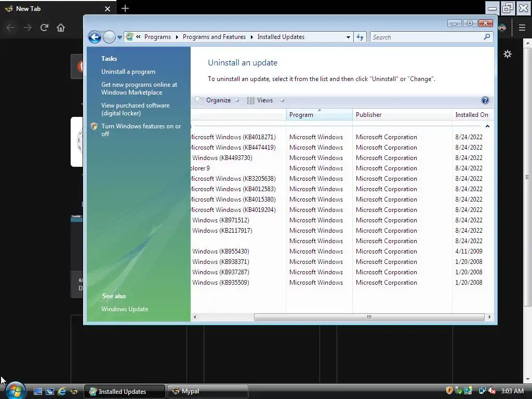Open a new tab in Mypal browser
Viewport: 532px width, 399px height.
[x=125, y=8]
